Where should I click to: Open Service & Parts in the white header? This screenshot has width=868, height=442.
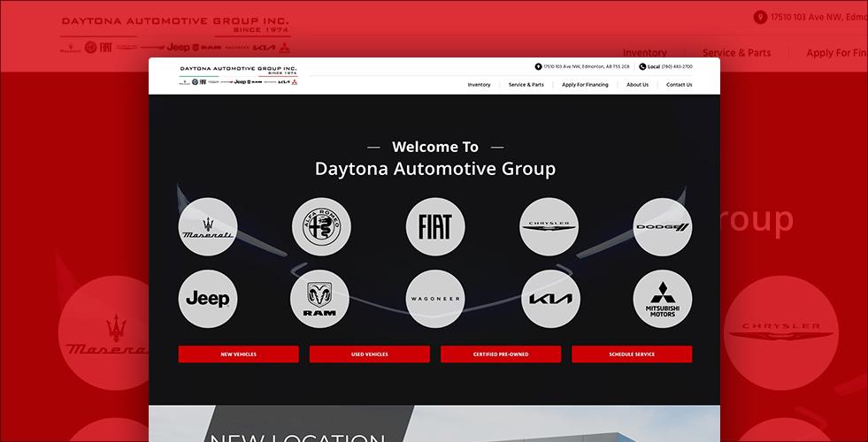point(526,85)
